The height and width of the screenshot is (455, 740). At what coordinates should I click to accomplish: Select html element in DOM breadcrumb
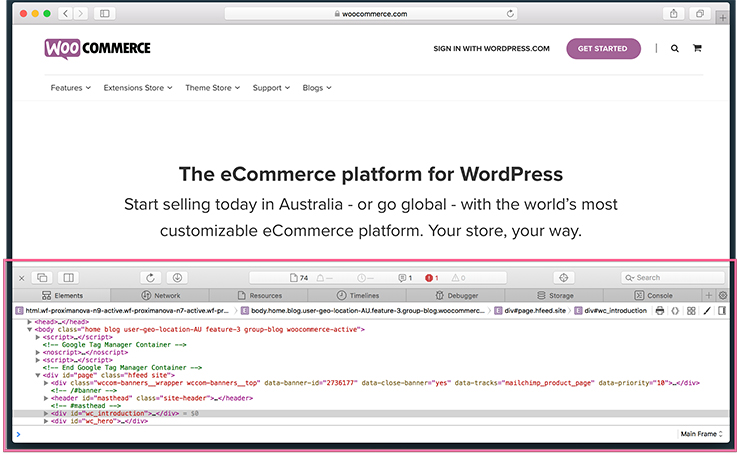(x=122, y=311)
